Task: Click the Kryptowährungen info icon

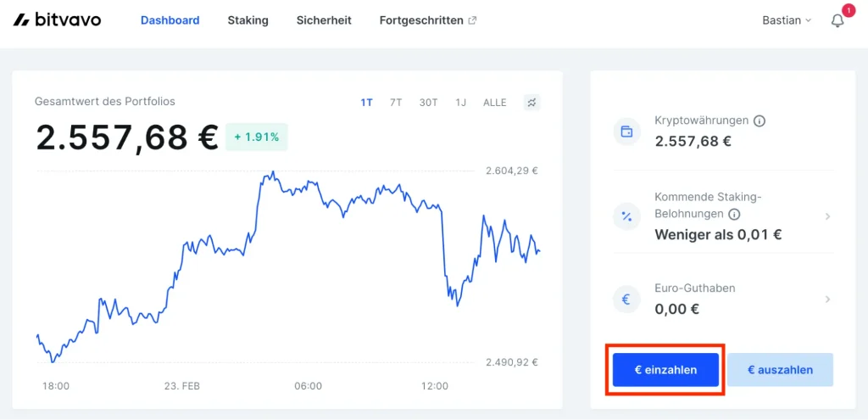Action: coord(759,121)
